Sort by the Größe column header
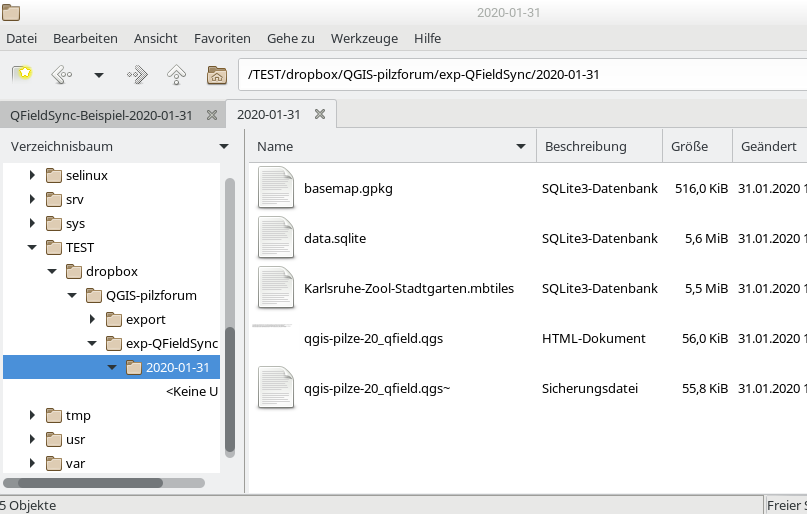Screen dimensions: 807x514 [690, 147]
